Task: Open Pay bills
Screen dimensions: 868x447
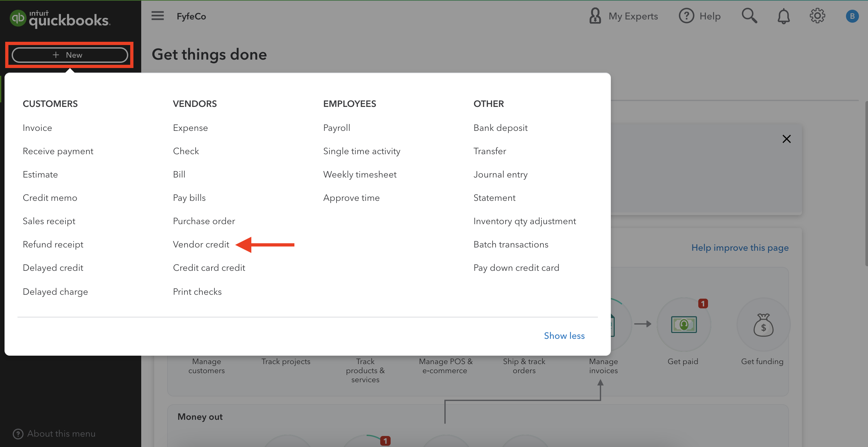Action: click(189, 198)
